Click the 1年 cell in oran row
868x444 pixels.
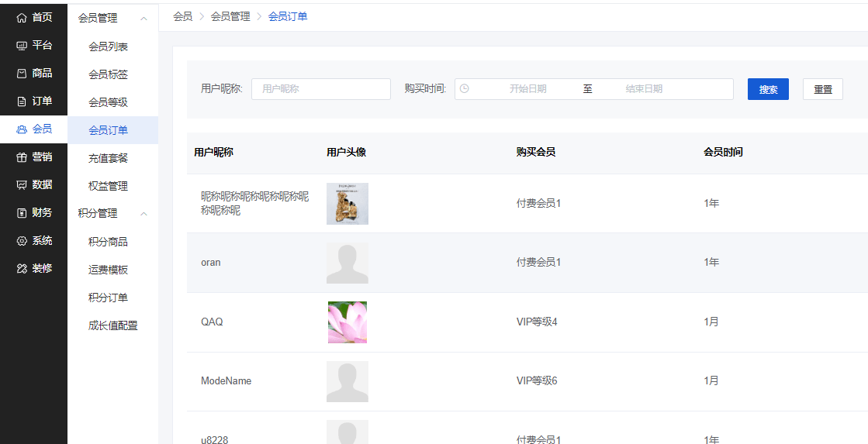tap(711, 263)
